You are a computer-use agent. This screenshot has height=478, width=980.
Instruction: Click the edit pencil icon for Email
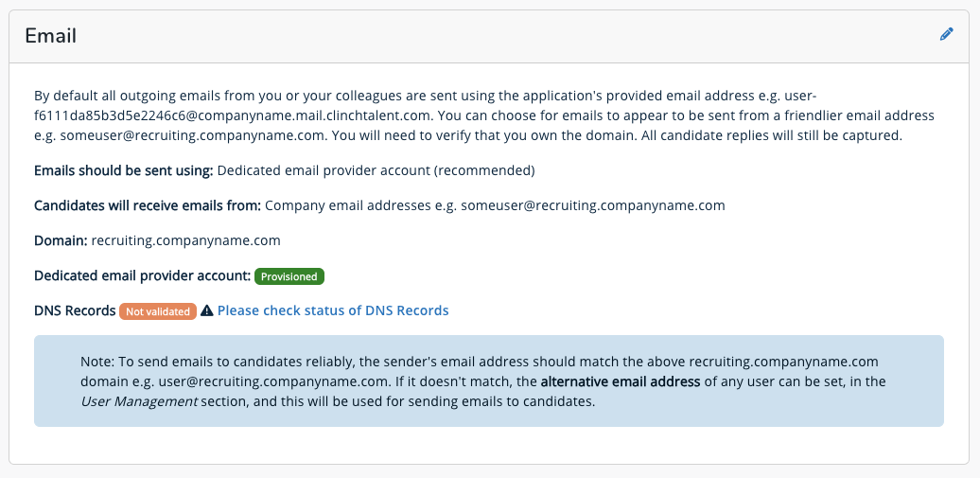(947, 35)
